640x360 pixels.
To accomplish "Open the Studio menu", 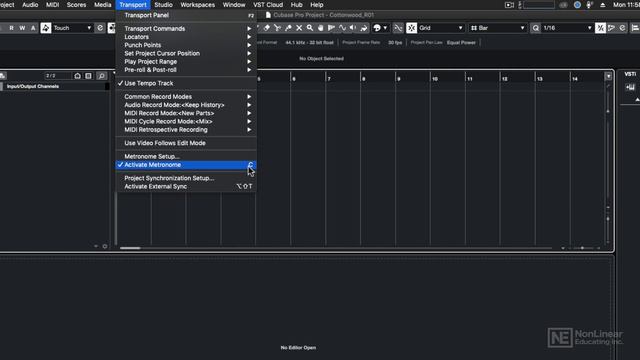I will [163, 5].
